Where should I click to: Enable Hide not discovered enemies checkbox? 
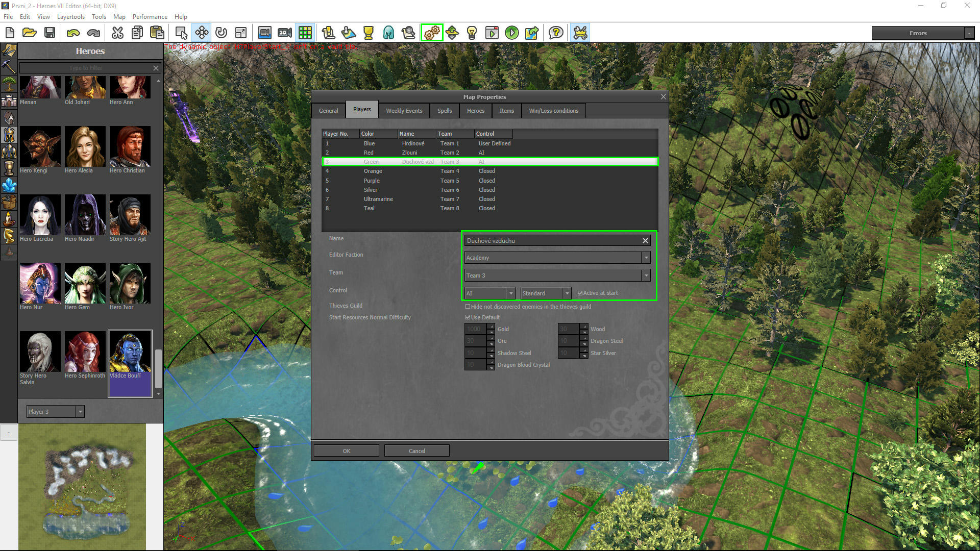click(468, 307)
